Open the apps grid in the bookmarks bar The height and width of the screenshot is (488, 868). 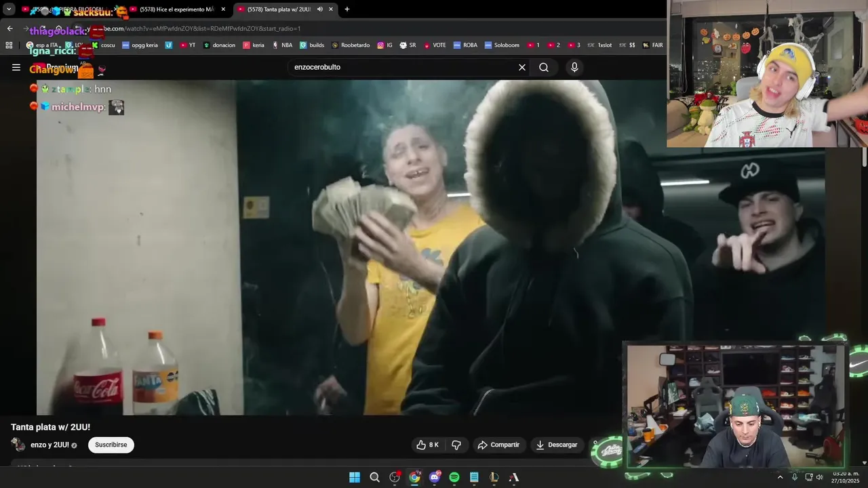click(9, 45)
